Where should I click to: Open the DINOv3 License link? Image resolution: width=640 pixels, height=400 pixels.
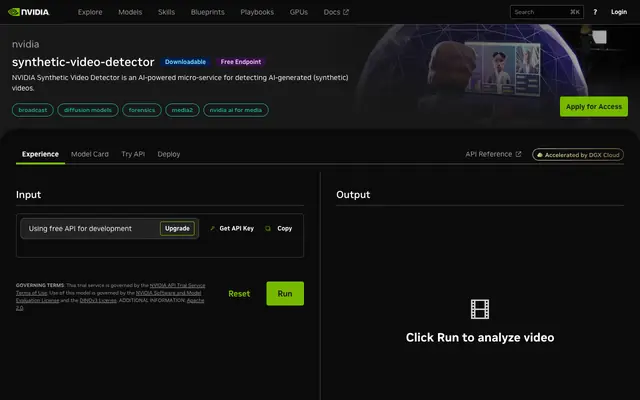[98, 300]
